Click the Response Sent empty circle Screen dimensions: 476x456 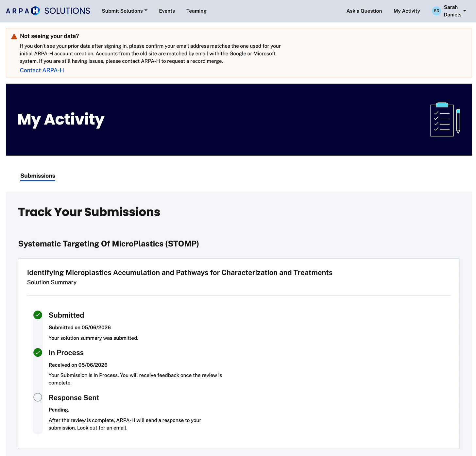coord(38,397)
